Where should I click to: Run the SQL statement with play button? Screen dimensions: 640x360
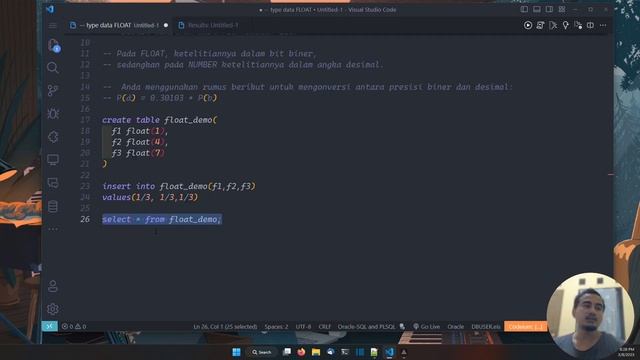pos(528,25)
